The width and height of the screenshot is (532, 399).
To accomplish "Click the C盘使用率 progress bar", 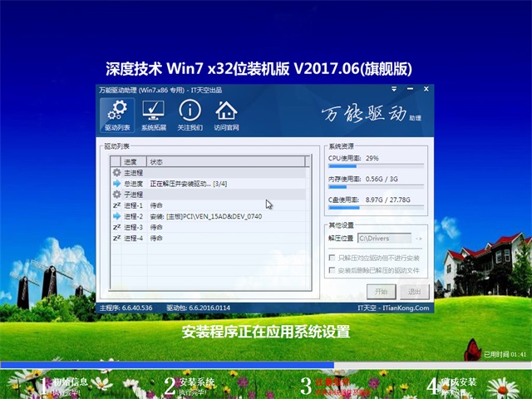I will tap(376, 208).
